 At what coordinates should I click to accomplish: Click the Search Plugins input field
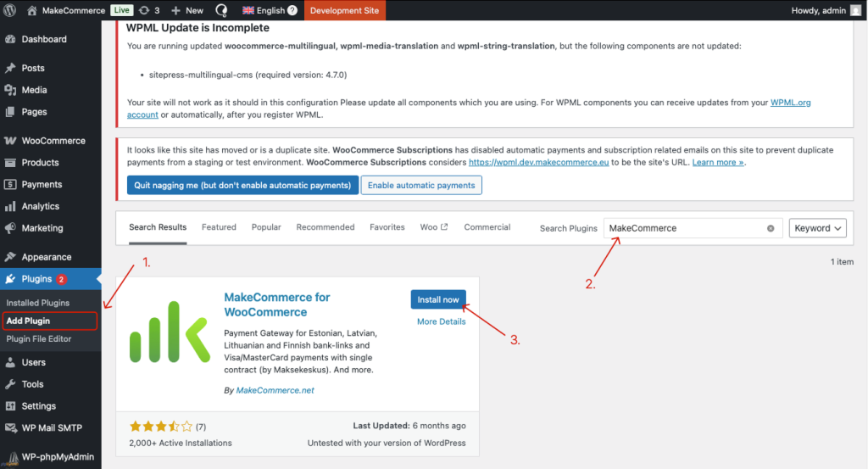tap(693, 228)
